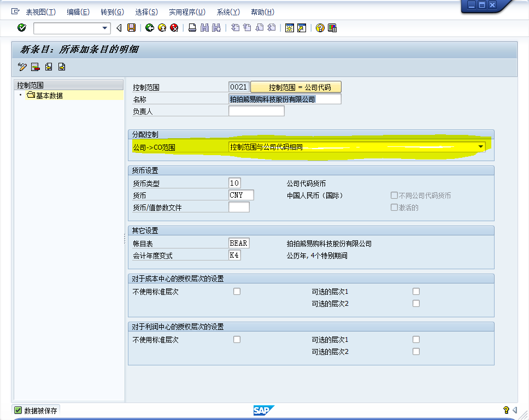The width and height of the screenshot is (529, 420).
Task: Jump to last page icon
Action: pos(271,28)
